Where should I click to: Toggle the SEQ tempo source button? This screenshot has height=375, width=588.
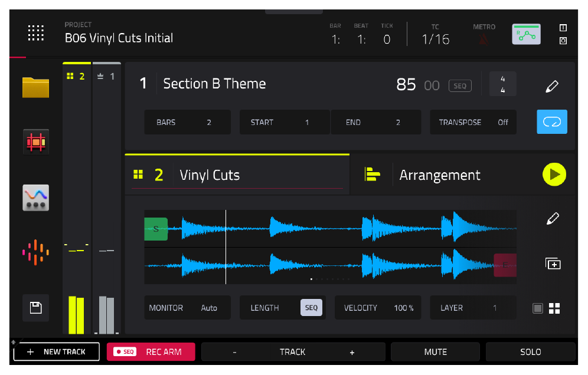pyautogui.click(x=460, y=85)
